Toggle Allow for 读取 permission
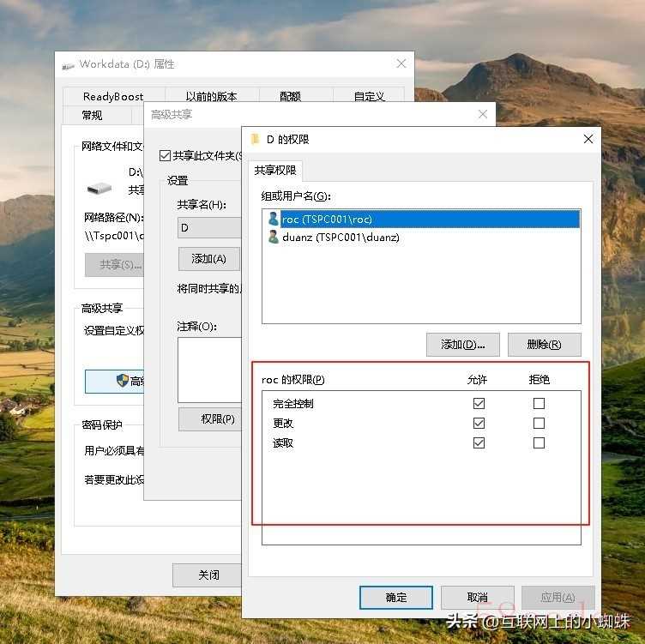 coord(479,442)
